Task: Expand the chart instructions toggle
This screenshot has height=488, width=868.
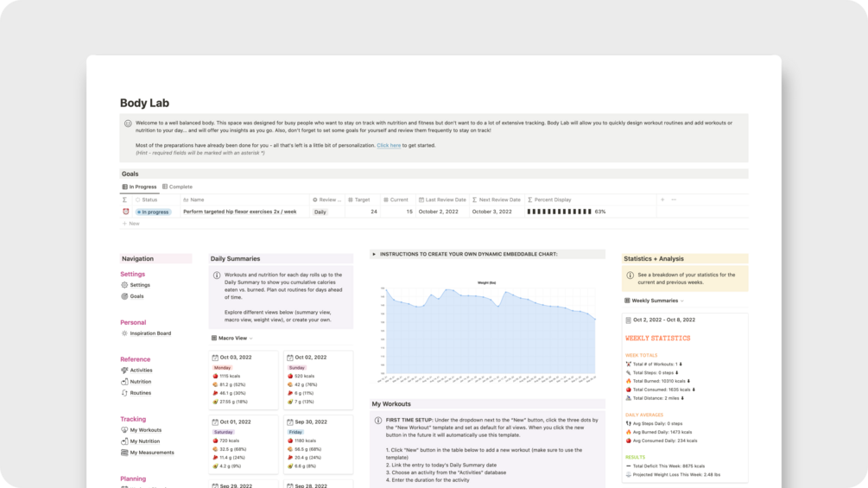Action: pyautogui.click(x=374, y=255)
